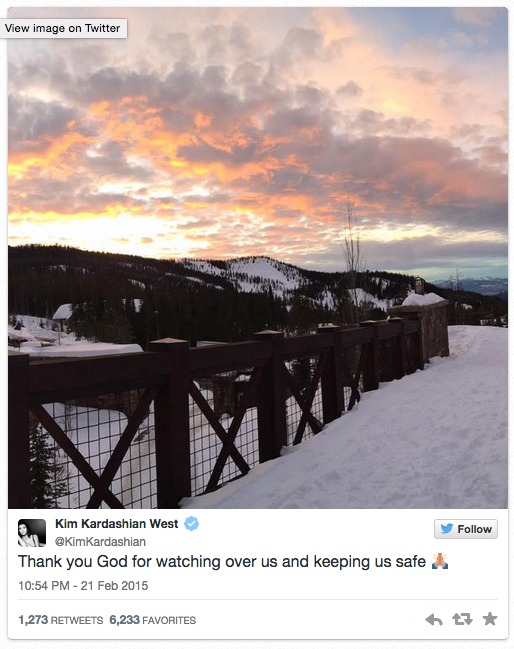Click the blue verified badge
The image size is (514, 649).
click(191, 524)
